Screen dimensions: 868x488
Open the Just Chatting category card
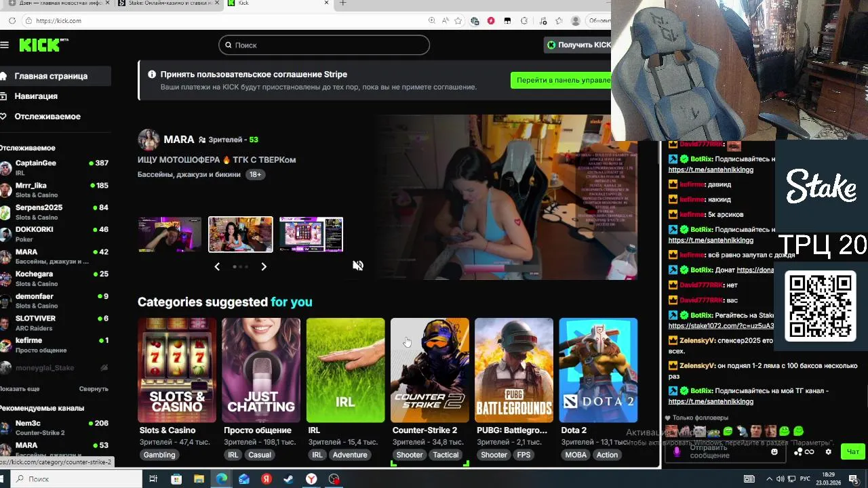point(261,370)
